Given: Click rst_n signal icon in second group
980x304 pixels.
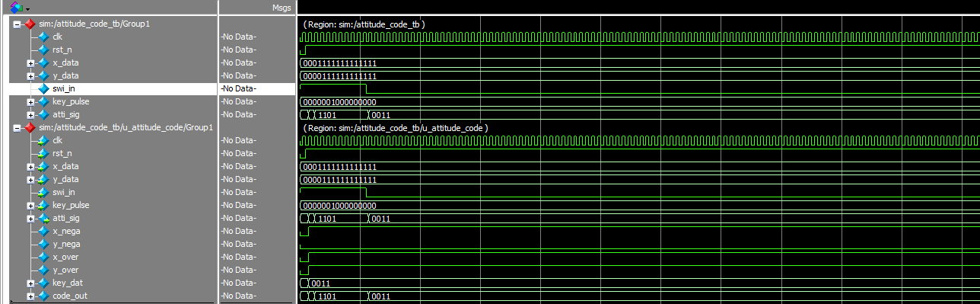Looking at the screenshot, I should tap(43, 153).
